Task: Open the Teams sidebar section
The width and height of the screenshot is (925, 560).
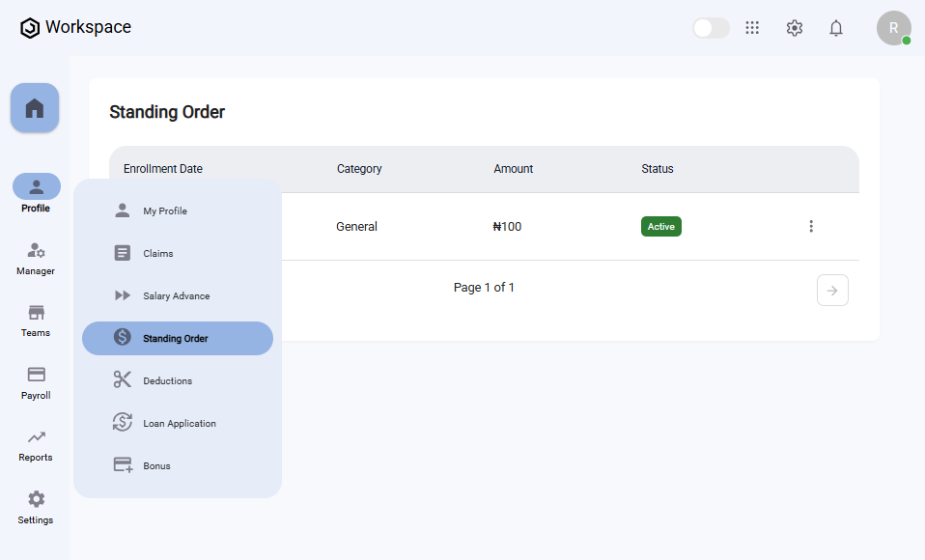Action: coord(36,320)
